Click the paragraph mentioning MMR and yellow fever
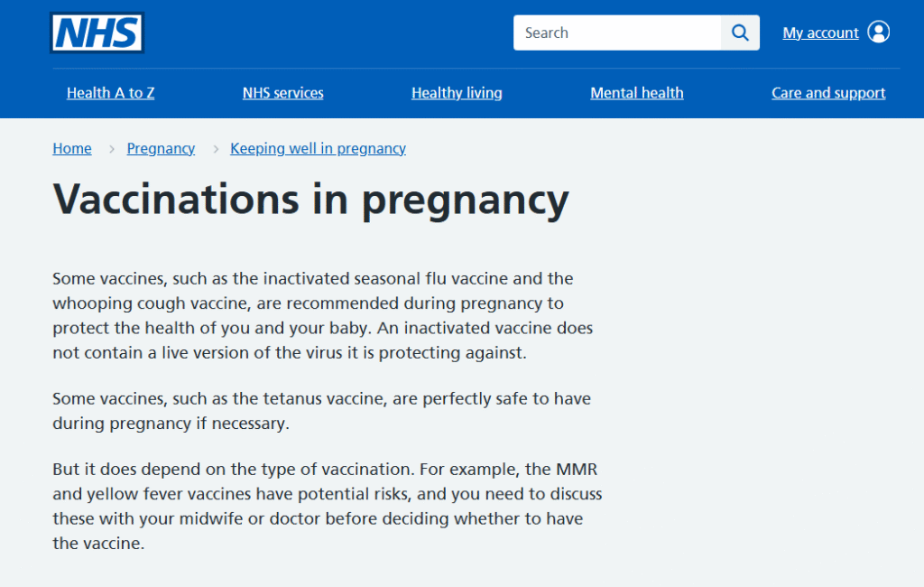This screenshot has width=924, height=587. [x=327, y=507]
